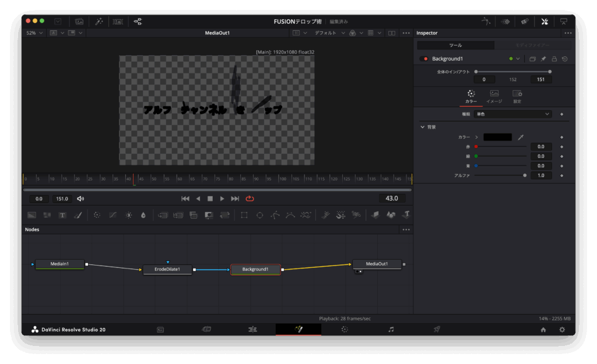The height and width of the screenshot is (364, 597).
Task: Open the Fusion page in the bottom bar
Action: pos(298,330)
